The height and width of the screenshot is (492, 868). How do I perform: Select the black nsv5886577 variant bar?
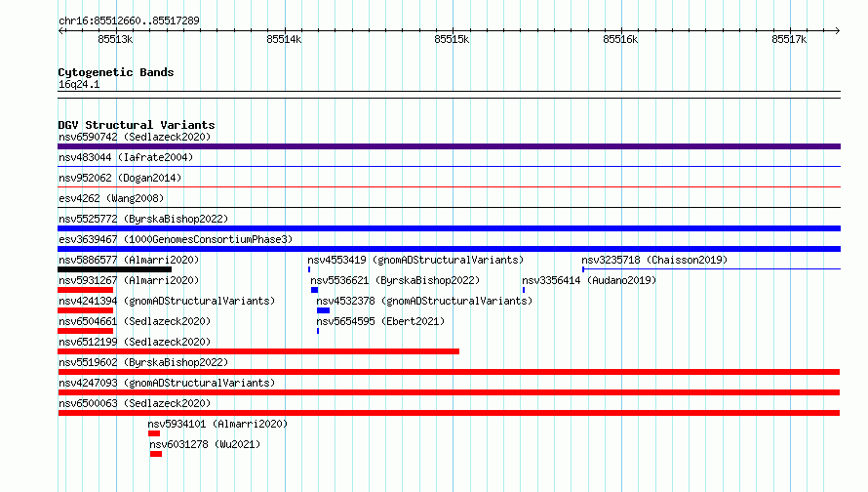click(114, 269)
